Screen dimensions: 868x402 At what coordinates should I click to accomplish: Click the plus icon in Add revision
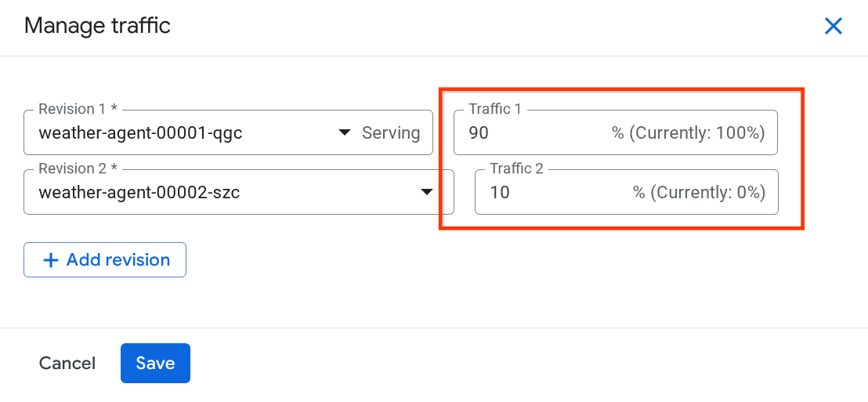pos(51,261)
